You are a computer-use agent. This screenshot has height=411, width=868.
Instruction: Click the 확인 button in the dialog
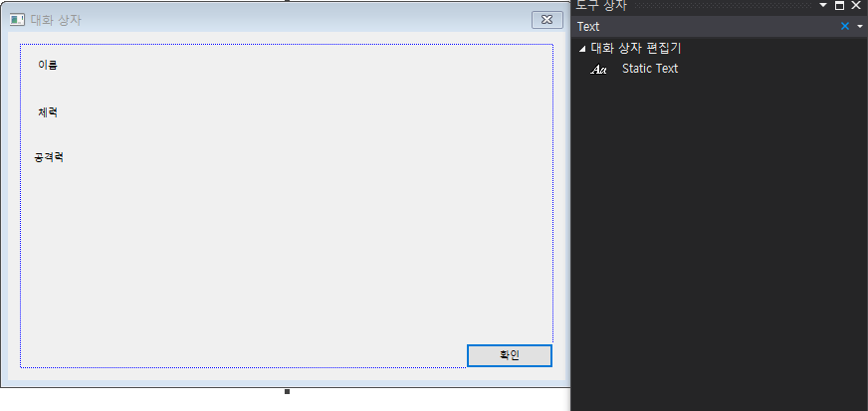(x=510, y=355)
